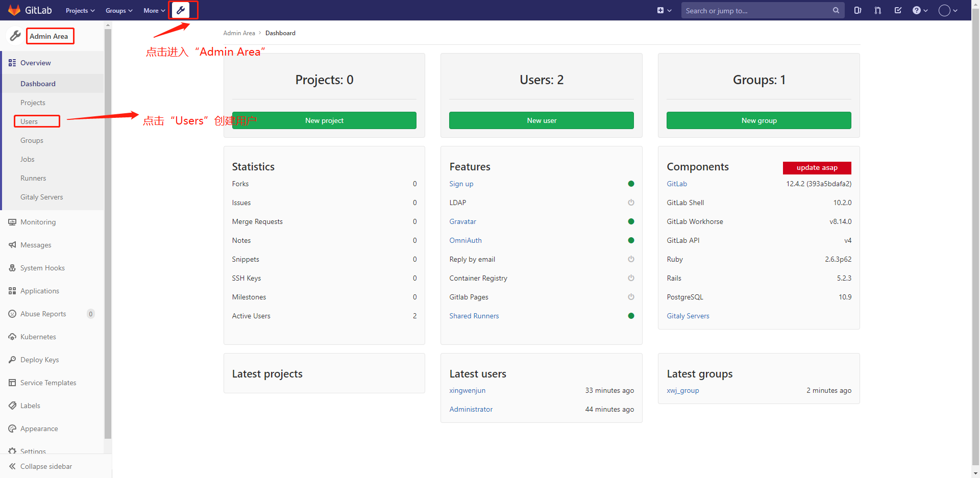This screenshot has height=478, width=980.
Task: Click the New project button
Action: coord(324,120)
